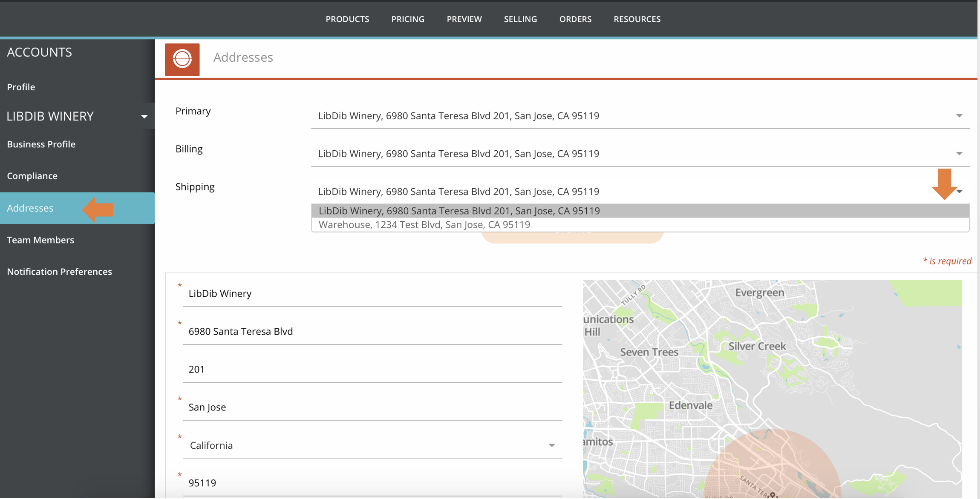Open the PRODUCTS menu
This screenshot has width=980, height=499.
tap(347, 19)
